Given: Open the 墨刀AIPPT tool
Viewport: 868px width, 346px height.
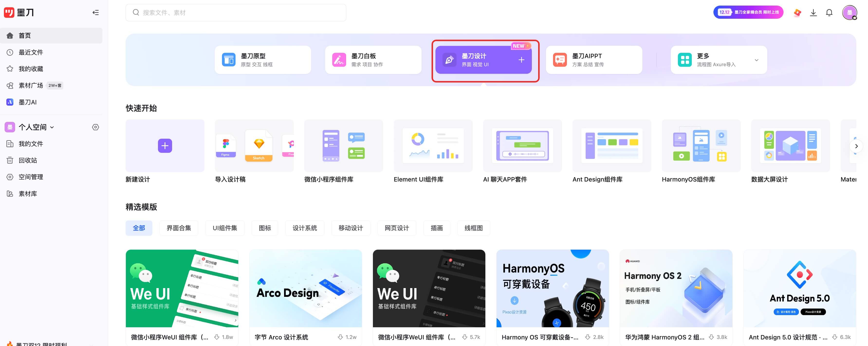Looking at the screenshot, I should pos(594,59).
